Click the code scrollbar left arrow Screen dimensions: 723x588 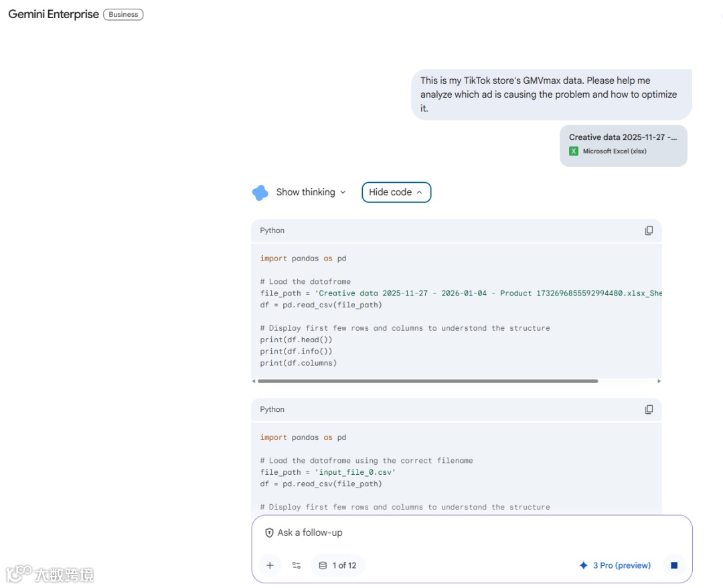(254, 381)
